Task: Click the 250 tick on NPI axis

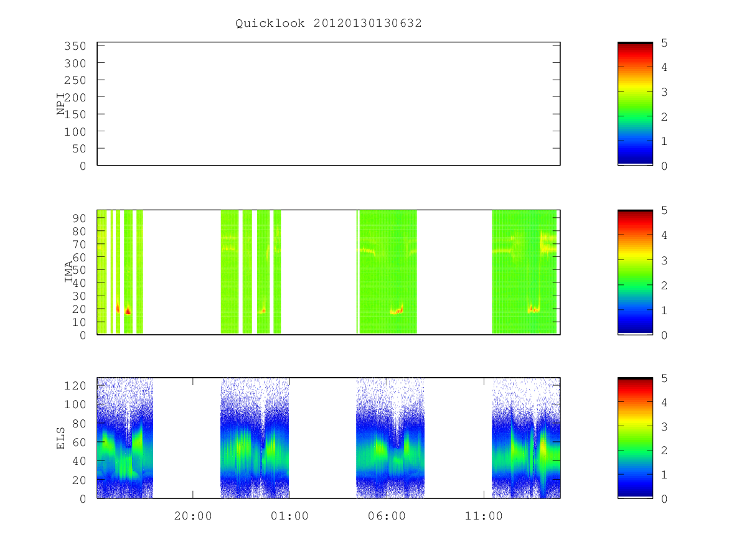Action: [x=77, y=80]
